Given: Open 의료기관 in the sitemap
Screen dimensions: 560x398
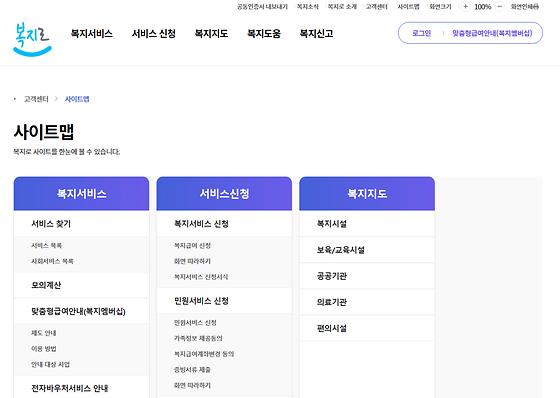Looking at the screenshot, I should (x=332, y=302).
